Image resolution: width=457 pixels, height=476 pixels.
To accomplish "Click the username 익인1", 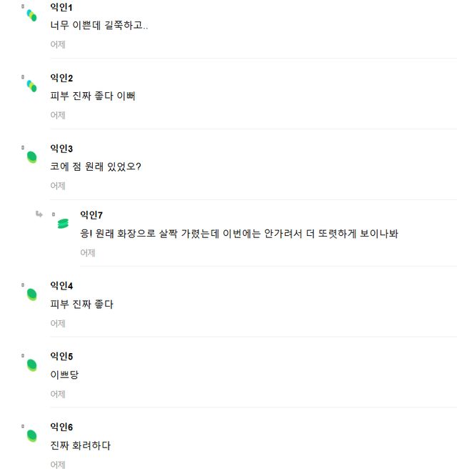I will point(61,7).
